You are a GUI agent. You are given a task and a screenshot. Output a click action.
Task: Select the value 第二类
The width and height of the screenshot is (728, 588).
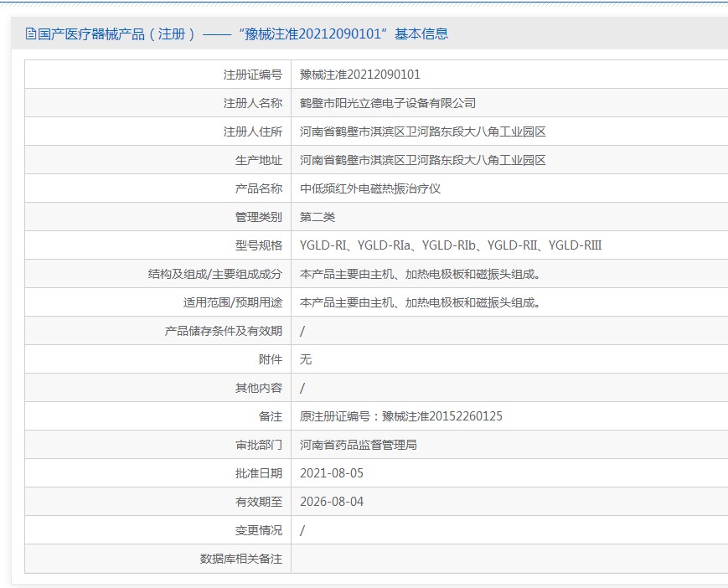point(318,217)
